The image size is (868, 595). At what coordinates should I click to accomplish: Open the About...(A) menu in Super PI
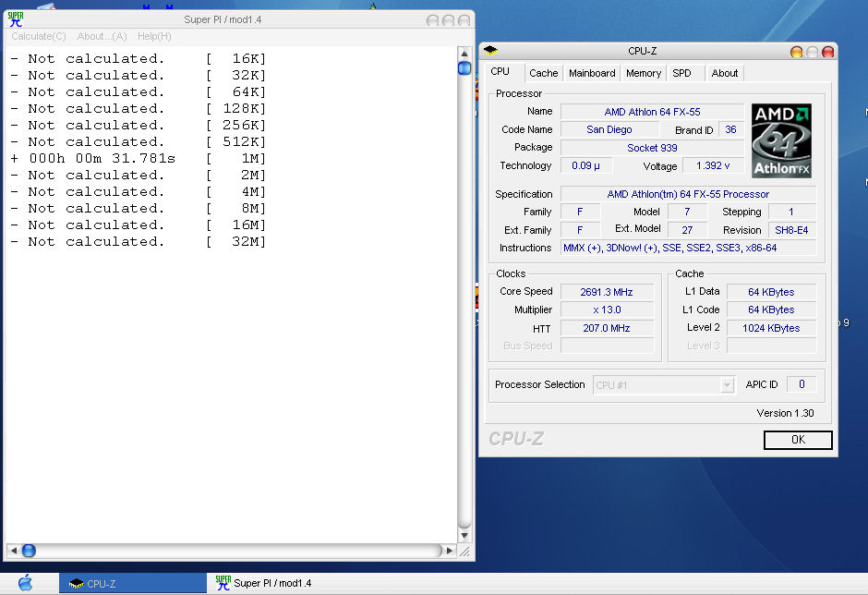point(102,36)
